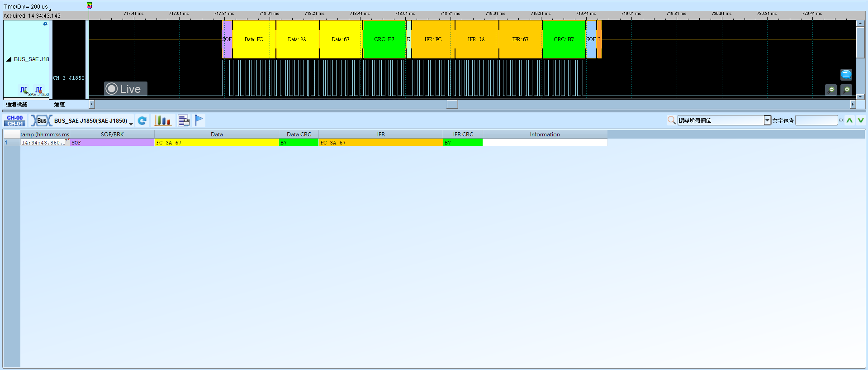Open the search-all-fields combo box arrow
Screen dimensions: 868x370
click(767, 120)
